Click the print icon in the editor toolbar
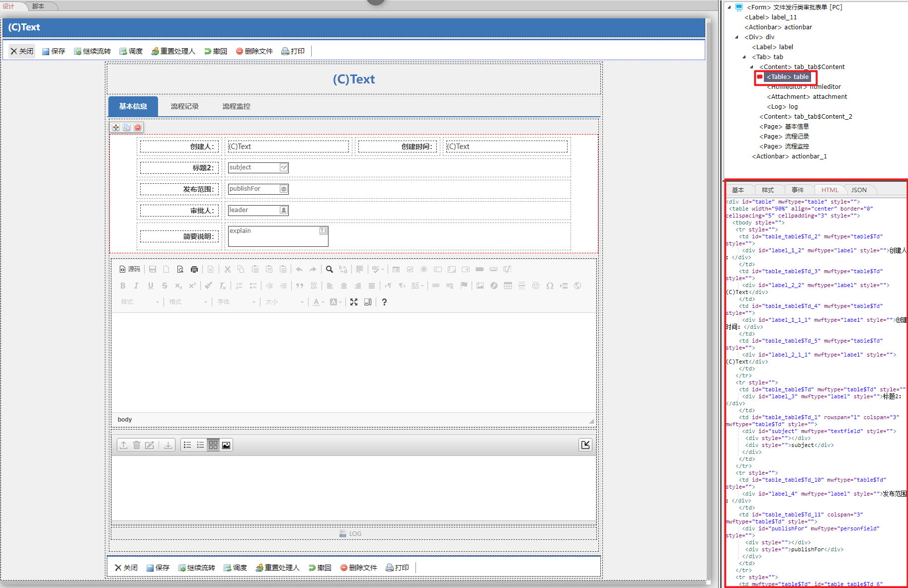Viewport: 908px width, 588px height. pyautogui.click(x=194, y=270)
